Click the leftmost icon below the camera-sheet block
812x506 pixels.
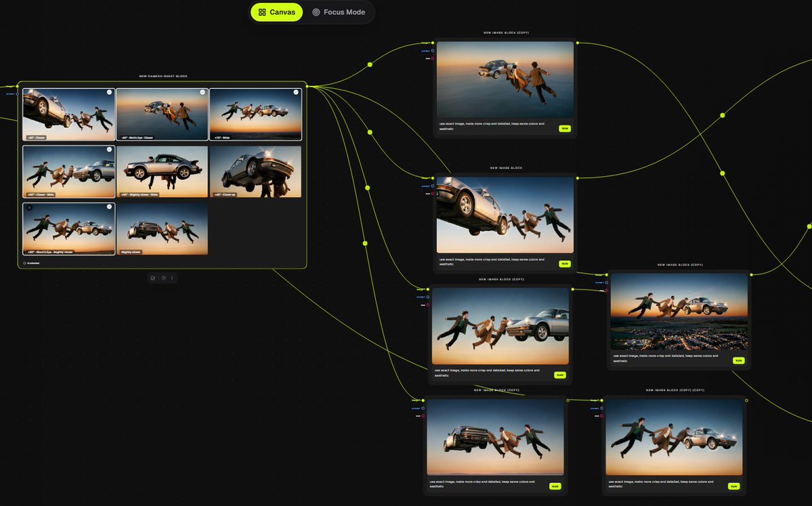pyautogui.click(x=152, y=278)
